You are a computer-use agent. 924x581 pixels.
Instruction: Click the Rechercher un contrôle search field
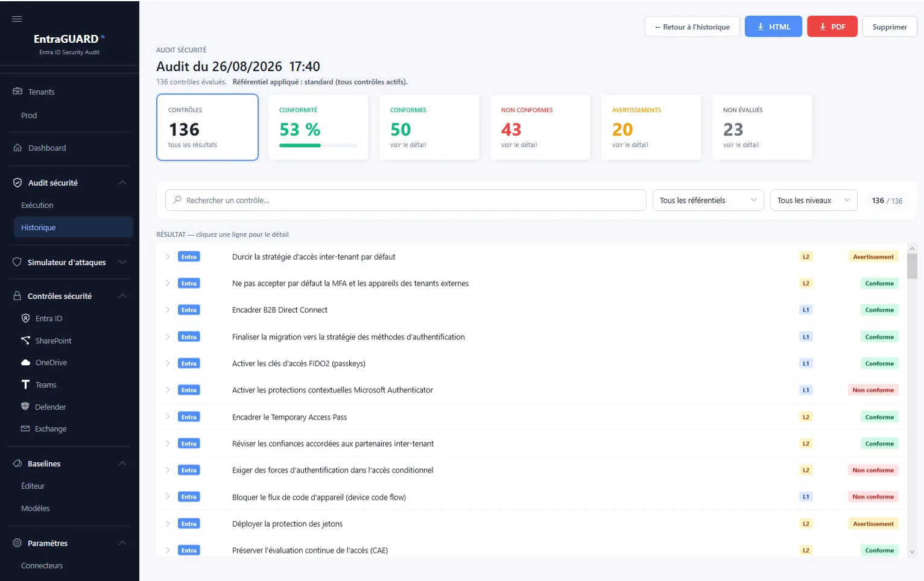(406, 200)
